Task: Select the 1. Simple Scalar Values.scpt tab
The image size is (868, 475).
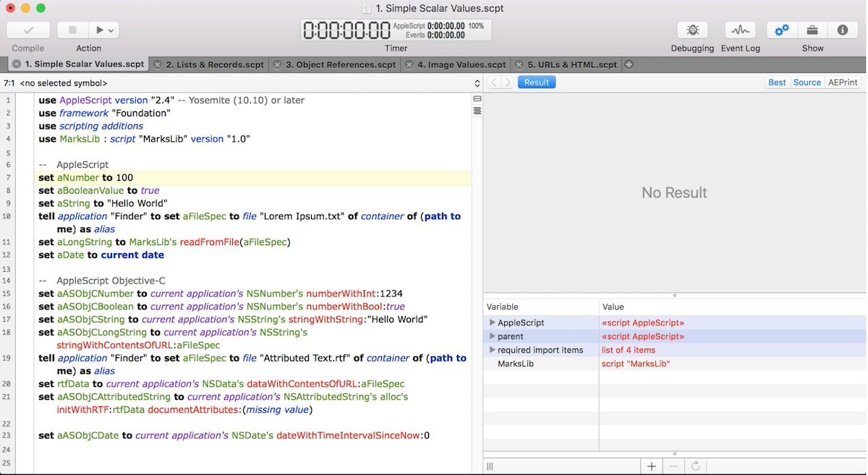Action: (x=85, y=64)
